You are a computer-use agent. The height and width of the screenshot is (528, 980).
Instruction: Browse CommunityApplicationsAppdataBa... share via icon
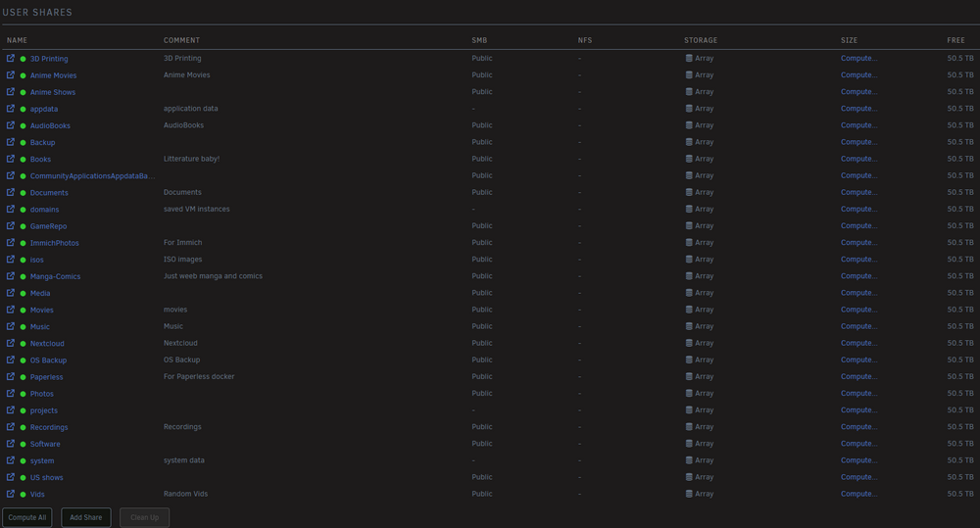(11, 175)
